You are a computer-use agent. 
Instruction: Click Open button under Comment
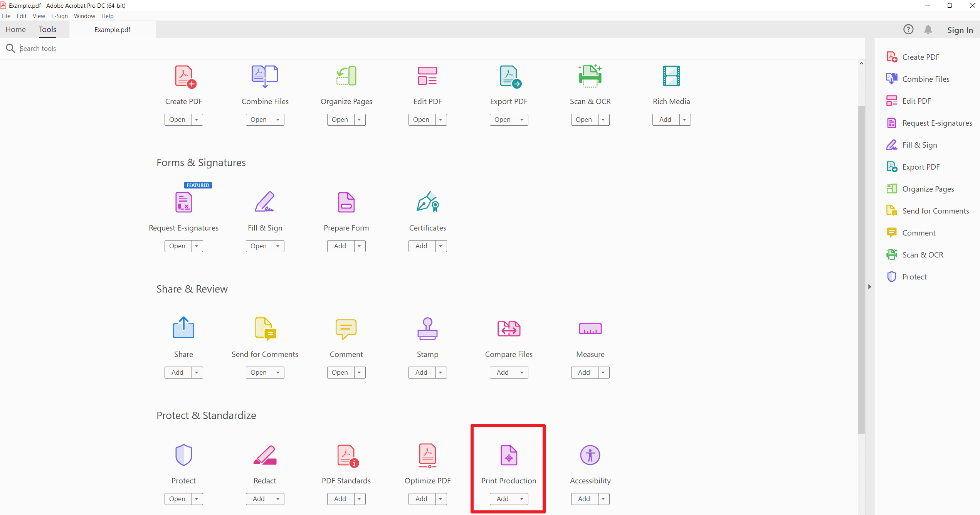click(x=340, y=372)
